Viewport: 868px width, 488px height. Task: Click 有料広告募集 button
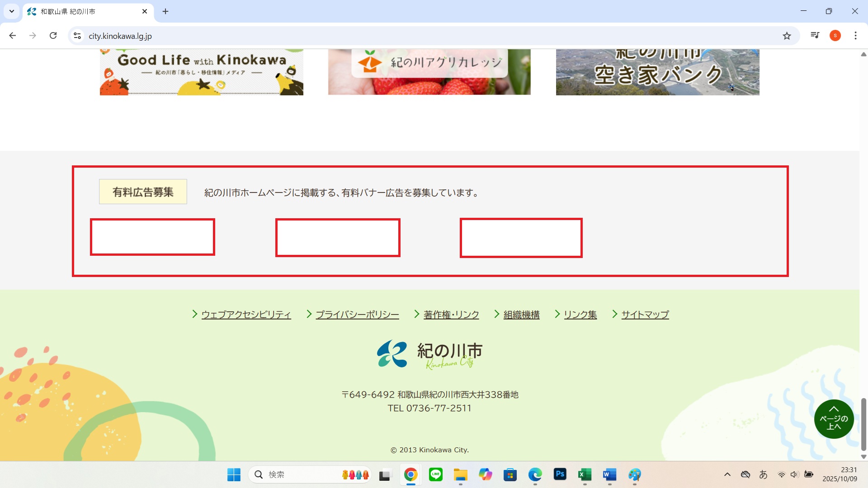pyautogui.click(x=143, y=192)
